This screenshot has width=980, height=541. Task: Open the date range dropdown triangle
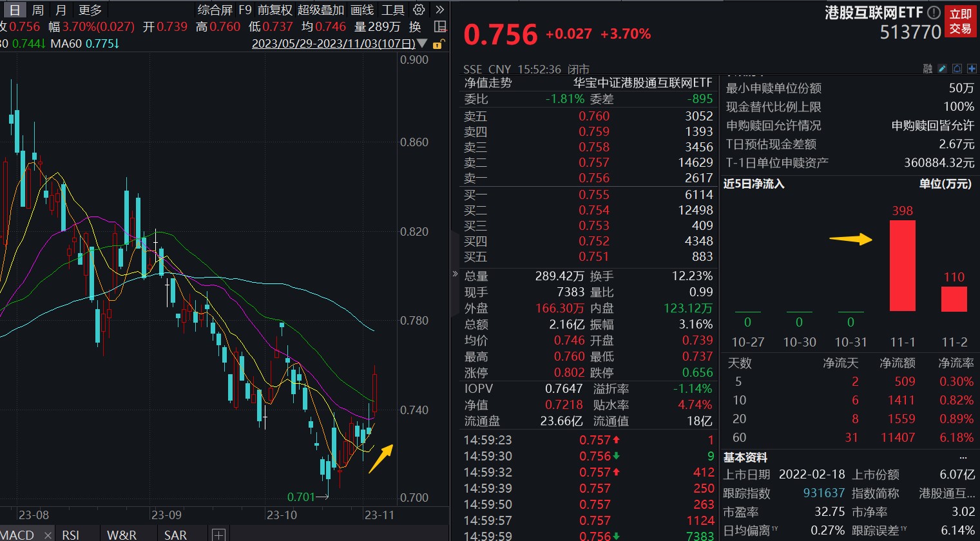422,44
